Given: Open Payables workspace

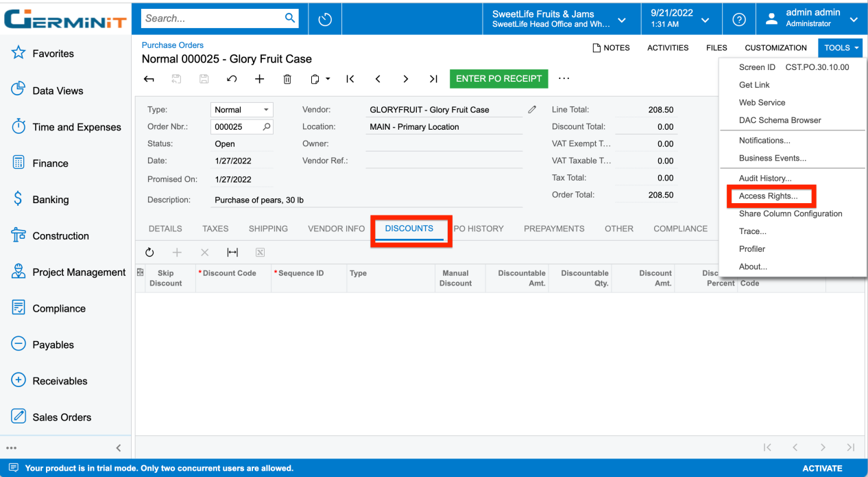Looking at the screenshot, I should point(43,345).
